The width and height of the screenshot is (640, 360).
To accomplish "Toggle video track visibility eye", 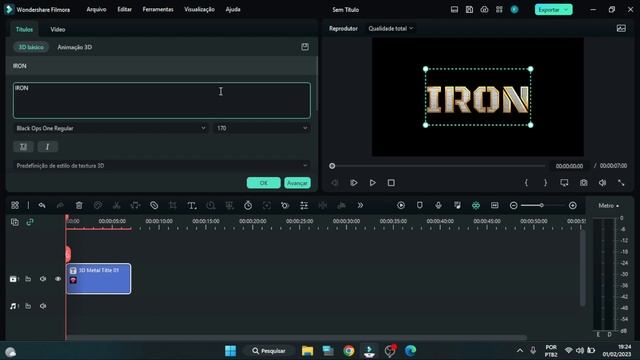I will tap(58, 279).
